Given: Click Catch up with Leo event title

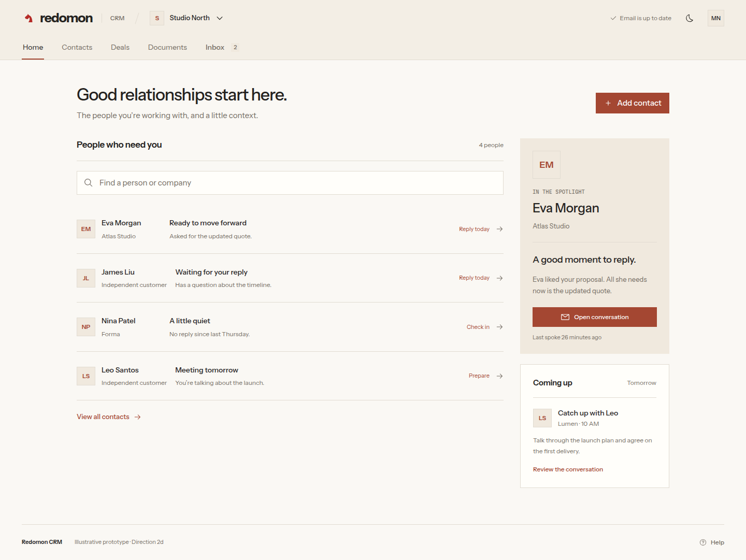Looking at the screenshot, I should point(588,413).
